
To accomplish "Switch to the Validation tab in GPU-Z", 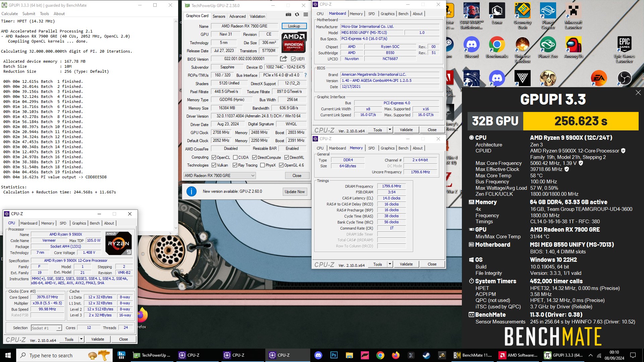I will tap(257, 16).
